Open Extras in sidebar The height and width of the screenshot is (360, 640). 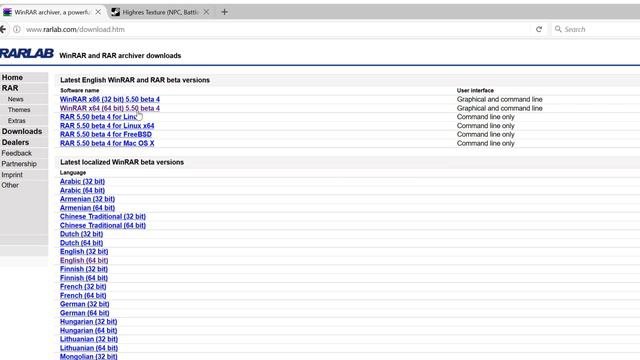[x=16, y=121]
